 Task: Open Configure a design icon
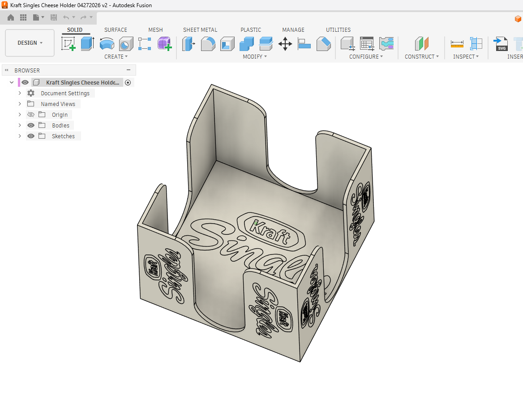(347, 44)
